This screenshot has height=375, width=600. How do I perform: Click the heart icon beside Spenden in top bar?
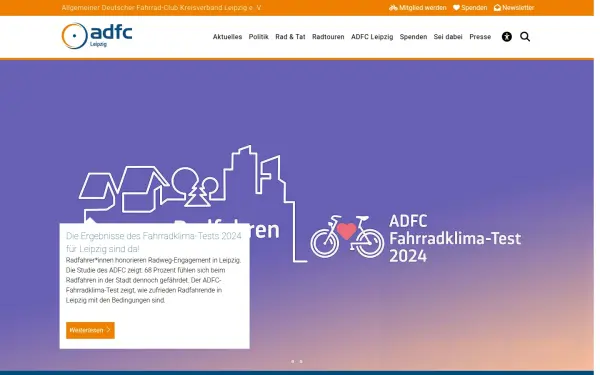[x=456, y=8]
